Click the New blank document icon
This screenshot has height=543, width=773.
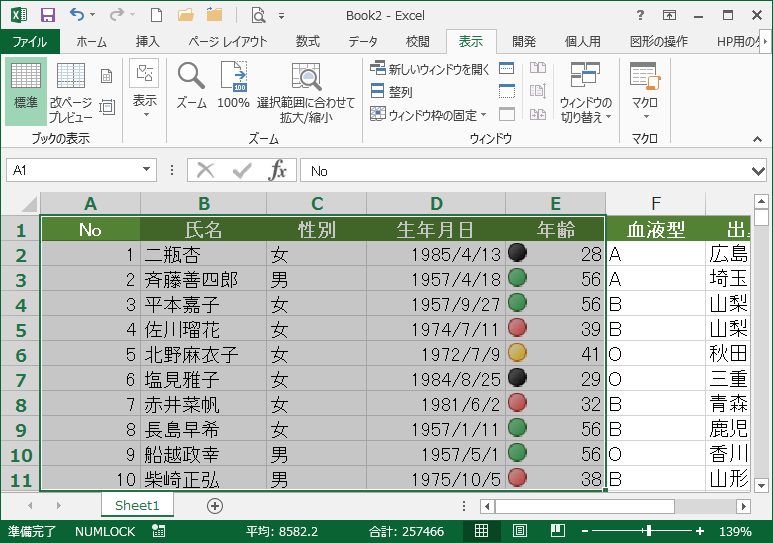(156, 15)
